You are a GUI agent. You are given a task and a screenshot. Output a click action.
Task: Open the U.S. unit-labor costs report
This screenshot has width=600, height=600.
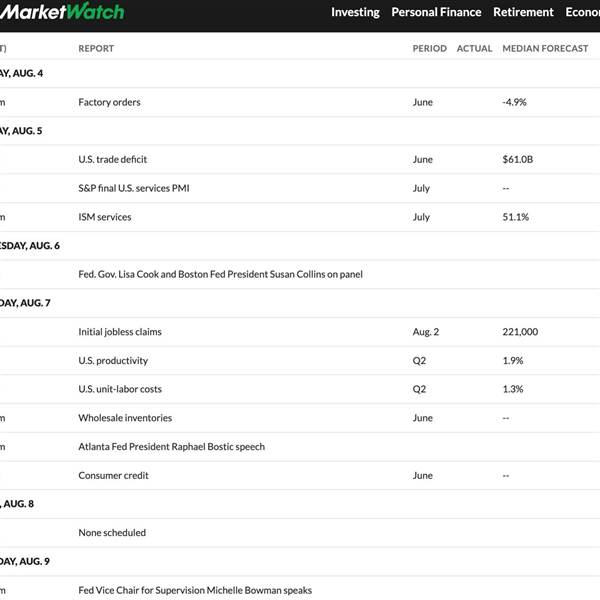tap(120, 389)
